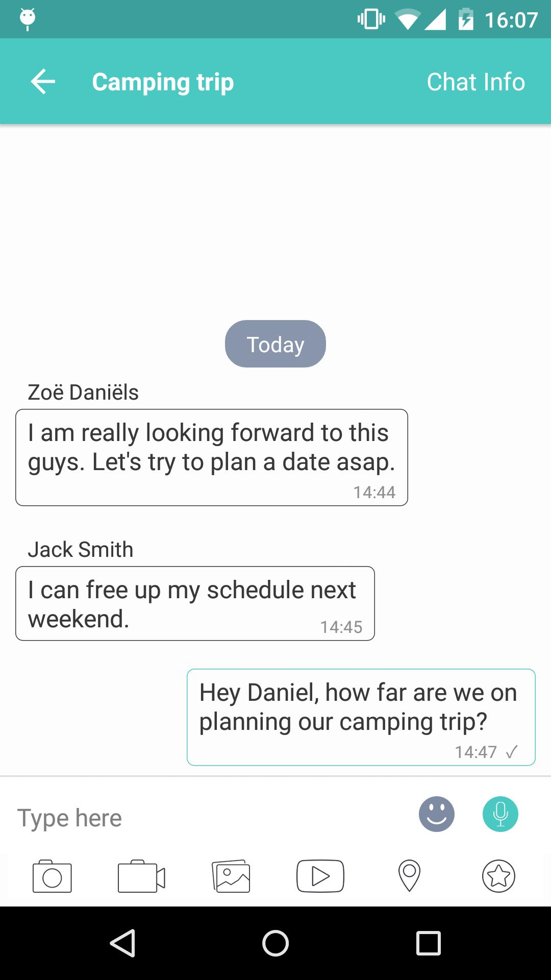Tap Zoë Daniëls' message bubble
This screenshot has width=551, height=980.
211,457
